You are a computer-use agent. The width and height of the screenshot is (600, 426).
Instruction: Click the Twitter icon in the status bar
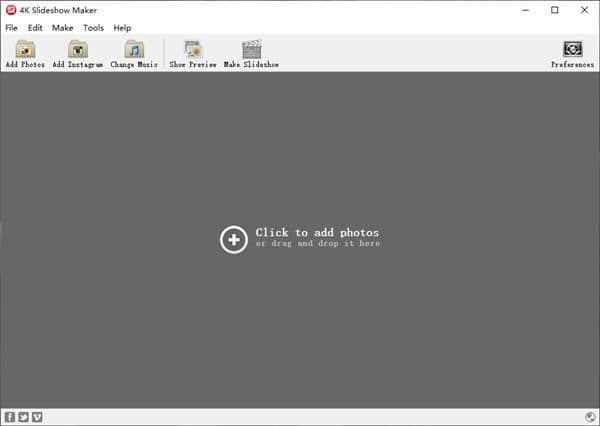pos(24,417)
